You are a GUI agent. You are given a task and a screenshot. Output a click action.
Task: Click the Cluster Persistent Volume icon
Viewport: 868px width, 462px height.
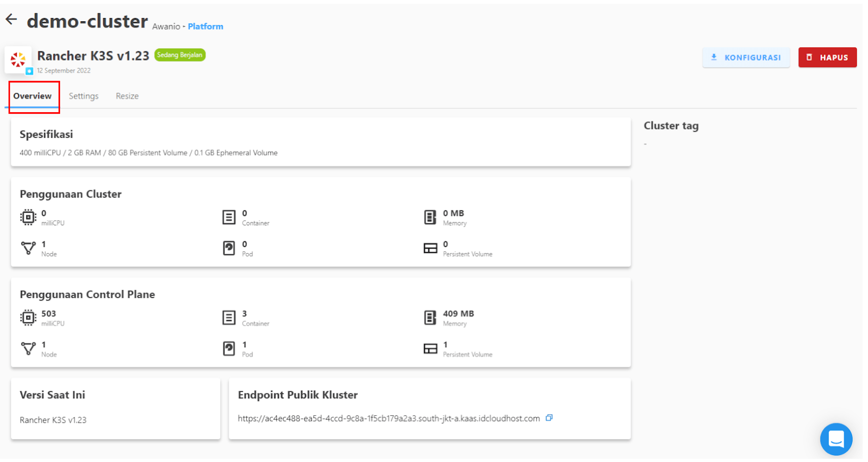click(430, 248)
